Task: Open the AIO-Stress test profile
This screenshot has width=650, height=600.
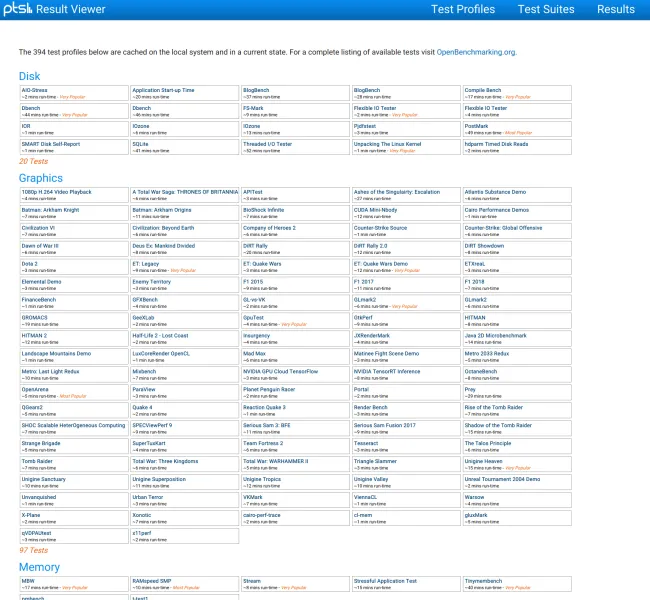Action: (x=74, y=93)
